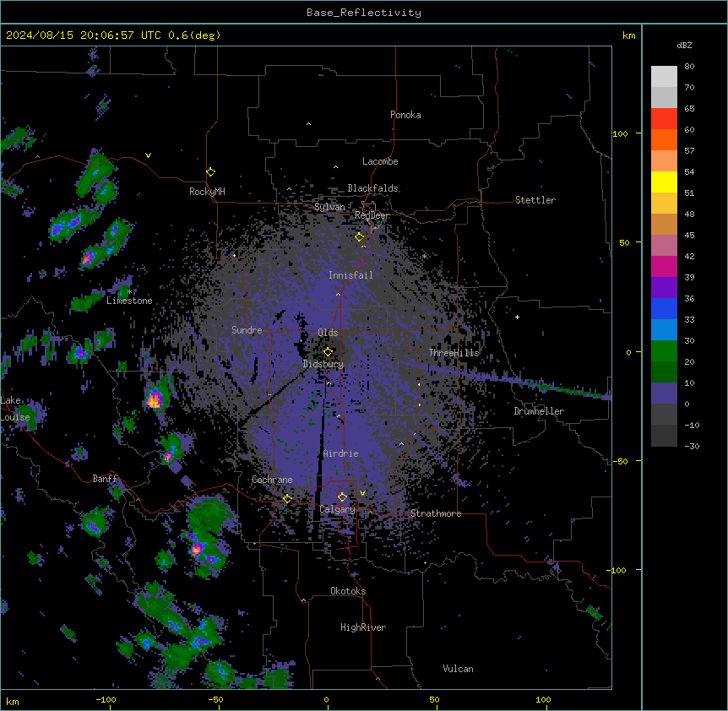Image resolution: width=728 pixels, height=711 pixels.
Task: Click the HighRiver city label
Action: 363,627
